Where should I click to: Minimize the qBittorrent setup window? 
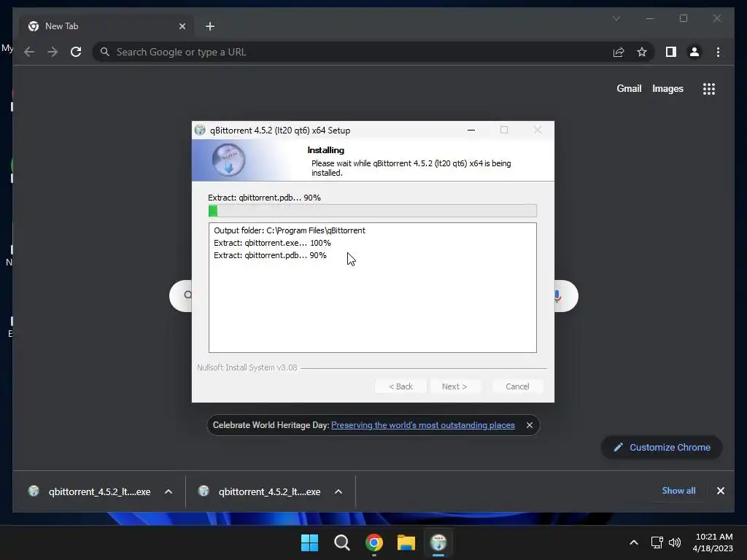[x=471, y=130]
